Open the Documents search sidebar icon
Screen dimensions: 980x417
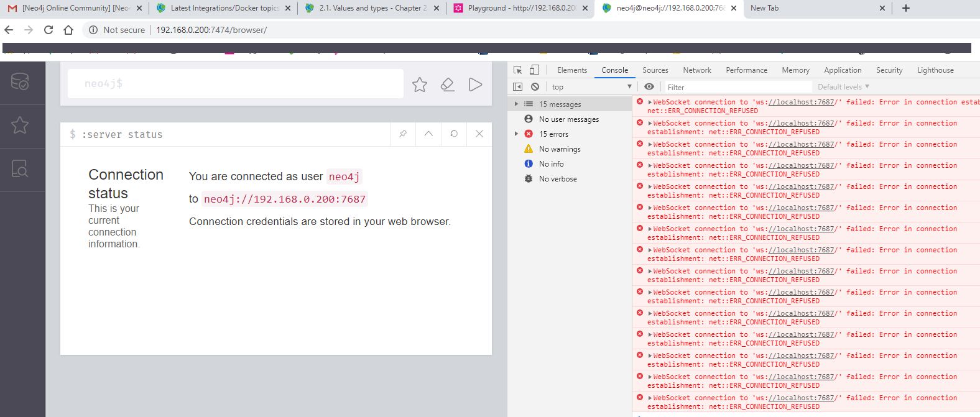(20, 169)
